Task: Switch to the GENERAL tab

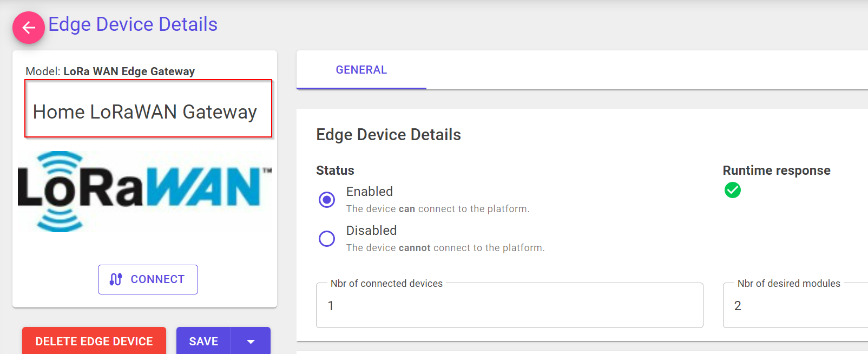Action: (x=361, y=69)
